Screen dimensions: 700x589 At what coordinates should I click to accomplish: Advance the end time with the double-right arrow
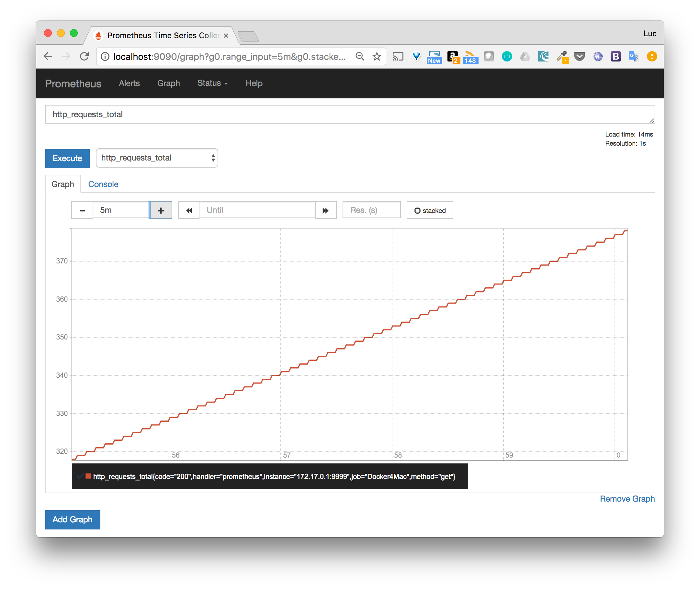pyautogui.click(x=326, y=210)
